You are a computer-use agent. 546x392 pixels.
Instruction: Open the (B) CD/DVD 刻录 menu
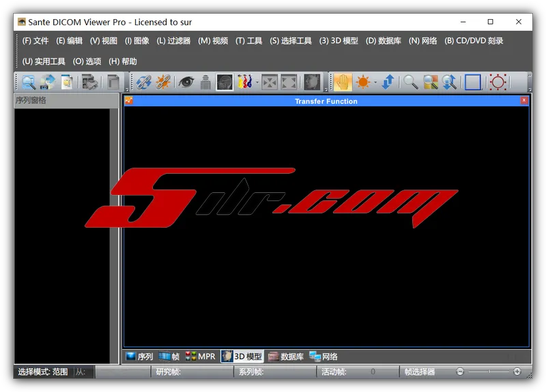pos(474,41)
